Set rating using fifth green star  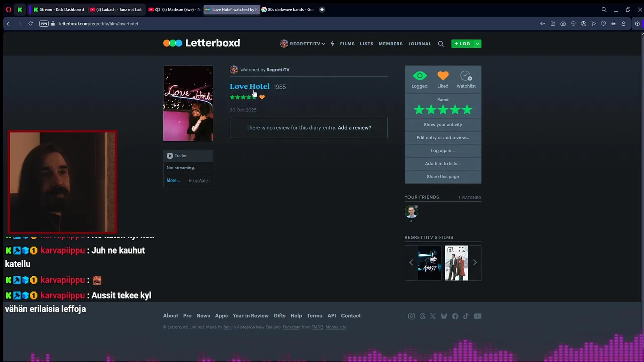click(467, 109)
